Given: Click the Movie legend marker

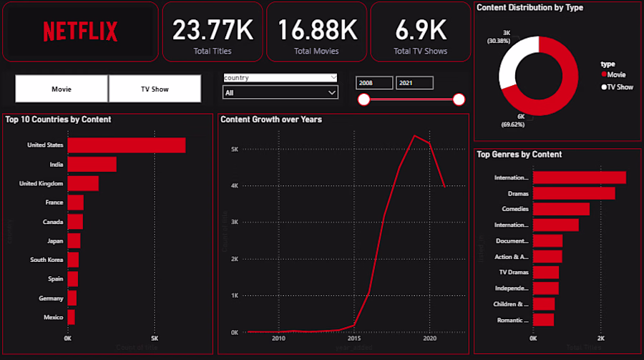Looking at the screenshot, I should (x=604, y=74).
